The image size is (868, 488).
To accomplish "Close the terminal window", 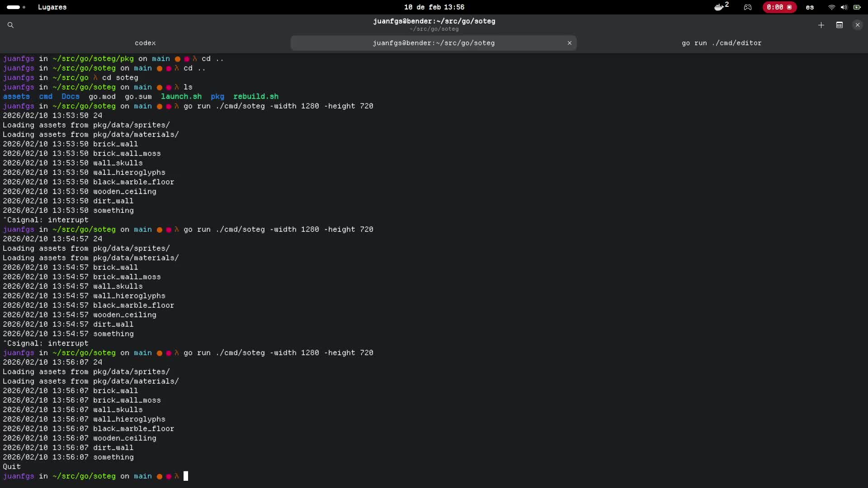I will coord(858,25).
